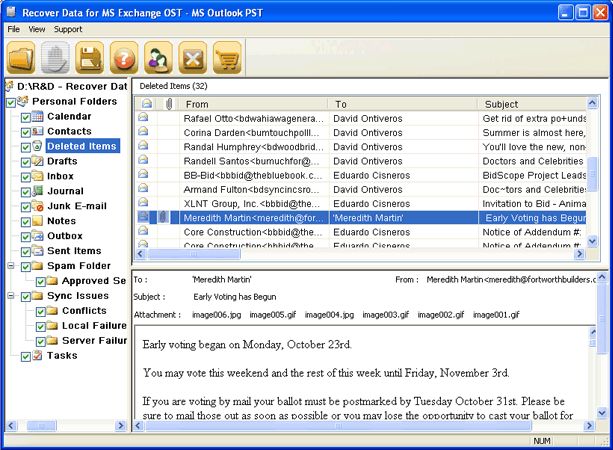
Task: Click email list scroll up arrow
Action: pyautogui.click(x=592, y=103)
